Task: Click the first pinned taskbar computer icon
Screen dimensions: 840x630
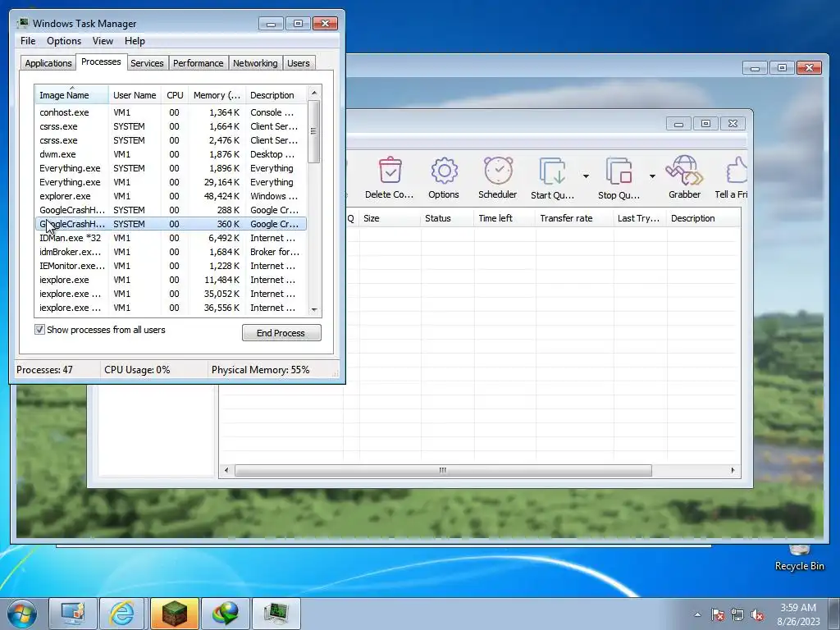Action: click(73, 614)
